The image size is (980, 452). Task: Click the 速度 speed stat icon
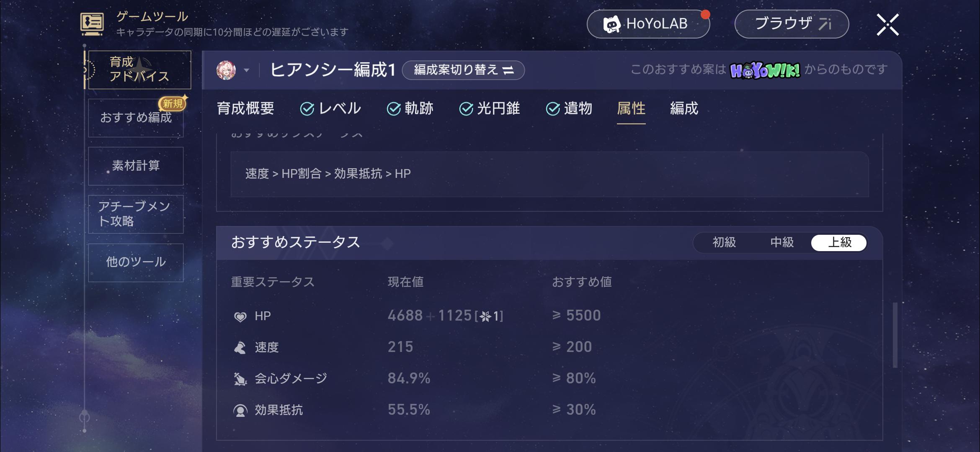click(240, 347)
